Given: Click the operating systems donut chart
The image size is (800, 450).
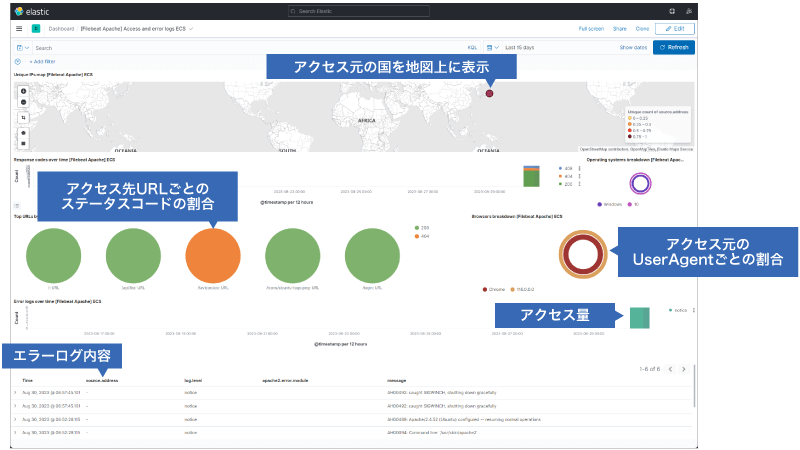Looking at the screenshot, I should click(640, 184).
